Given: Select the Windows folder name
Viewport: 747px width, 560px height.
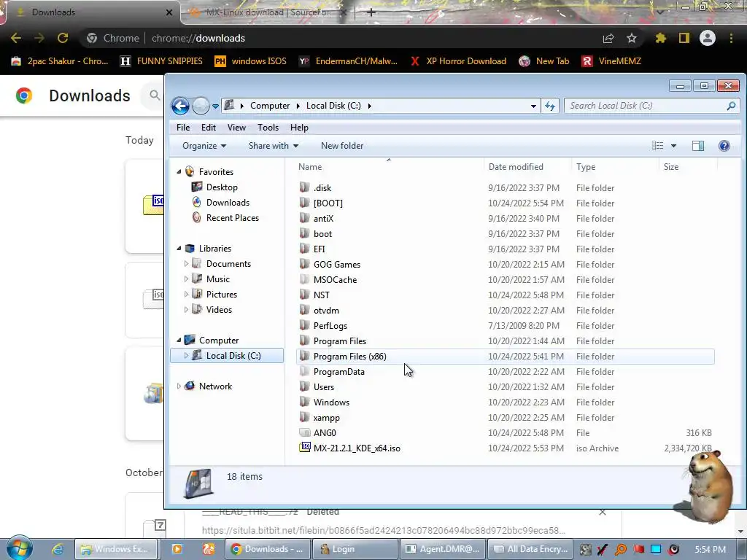Looking at the screenshot, I should pos(332,402).
